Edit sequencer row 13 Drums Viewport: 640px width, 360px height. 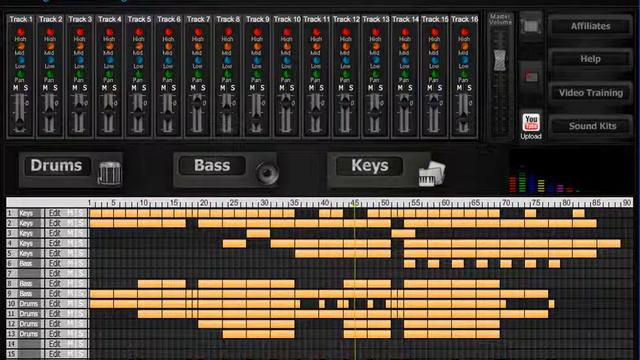pyautogui.click(x=55, y=334)
